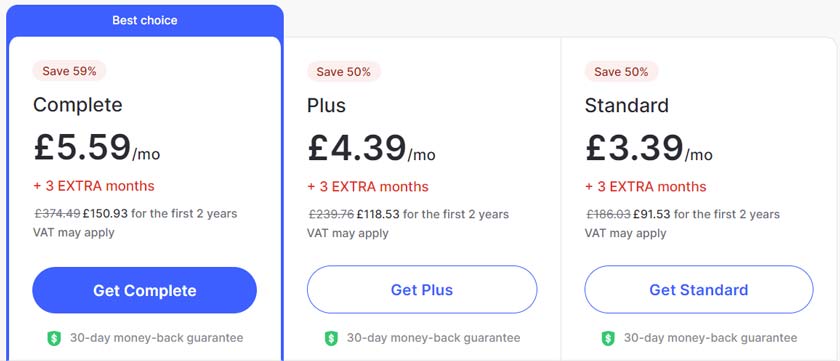
Task: Click the Get Complete button
Action: (145, 290)
